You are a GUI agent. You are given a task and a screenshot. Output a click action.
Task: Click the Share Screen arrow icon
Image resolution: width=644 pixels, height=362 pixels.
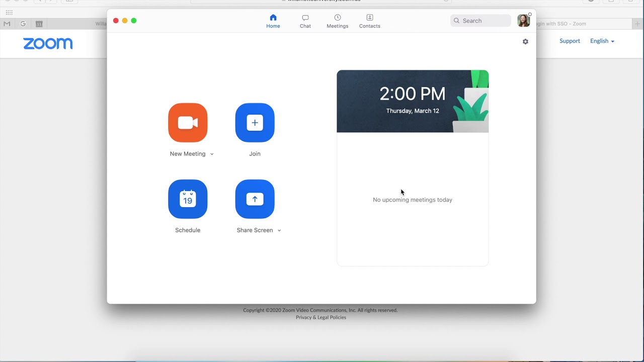[x=255, y=199]
